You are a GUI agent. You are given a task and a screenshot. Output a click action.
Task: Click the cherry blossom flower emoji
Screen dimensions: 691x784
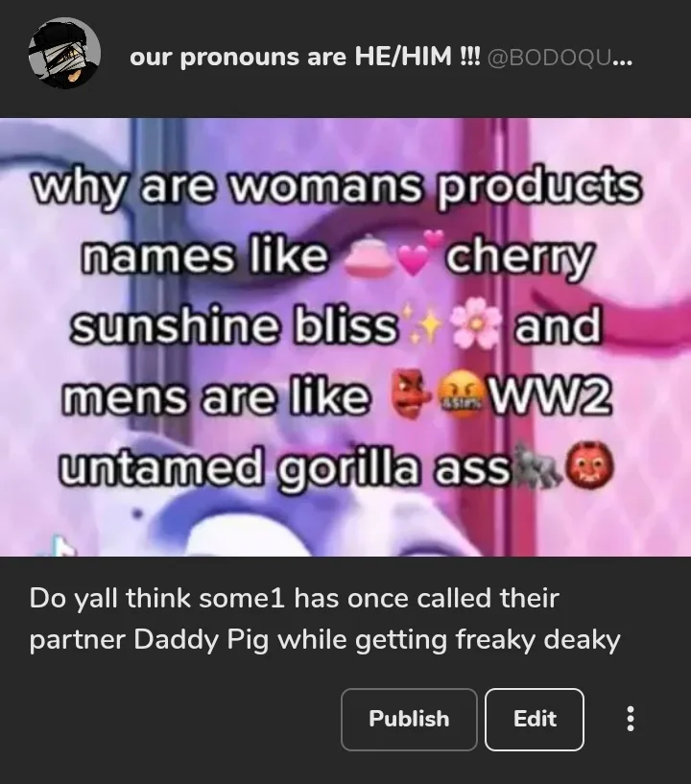pyautogui.click(x=475, y=322)
